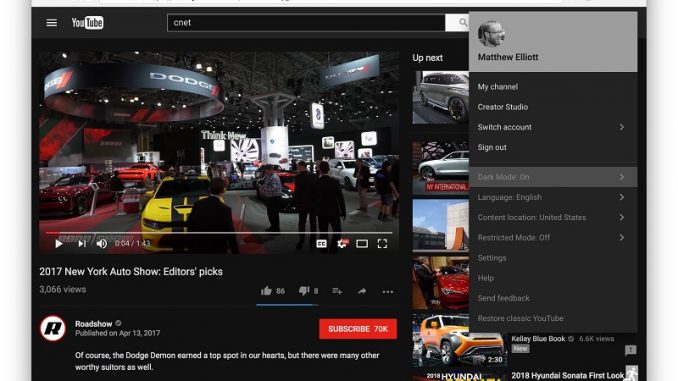Open orange concept SUV 2:30 thumbnail
The height and width of the screenshot is (381, 678).
[459, 341]
